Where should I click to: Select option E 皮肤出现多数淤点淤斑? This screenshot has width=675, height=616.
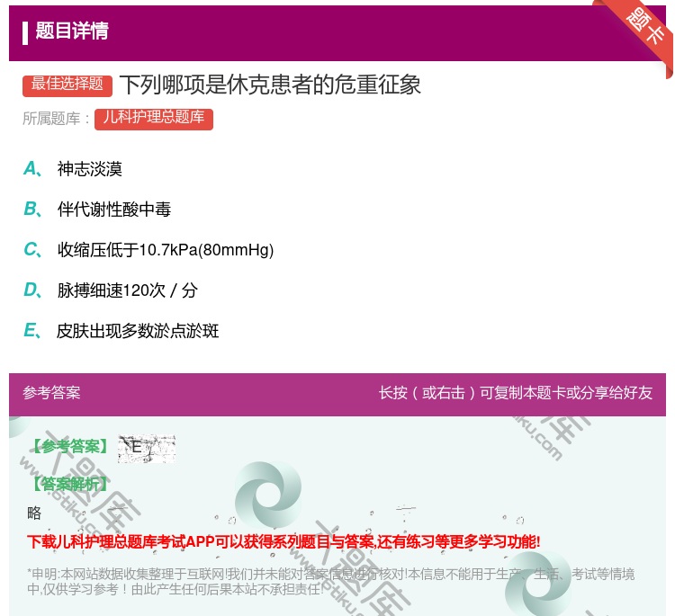(138, 331)
